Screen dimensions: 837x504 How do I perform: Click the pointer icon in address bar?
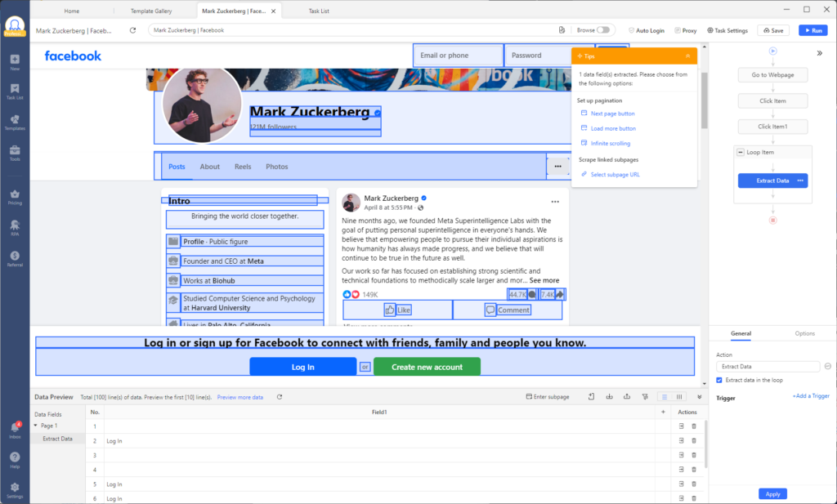pyautogui.click(x=562, y=30)
